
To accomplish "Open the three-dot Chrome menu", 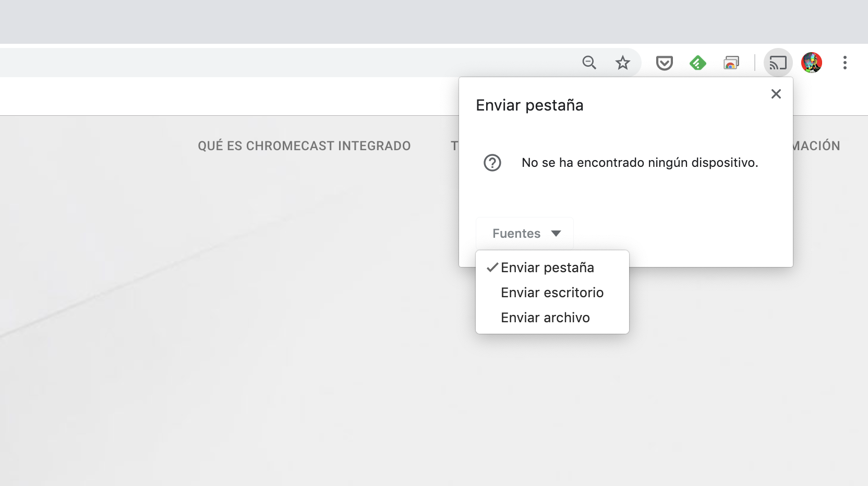I will coord(846,63).
